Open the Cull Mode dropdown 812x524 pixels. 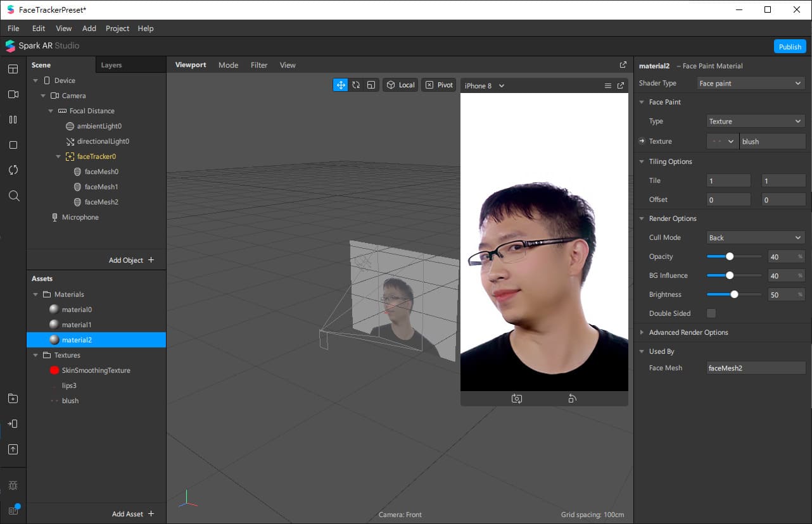point(756,238)
